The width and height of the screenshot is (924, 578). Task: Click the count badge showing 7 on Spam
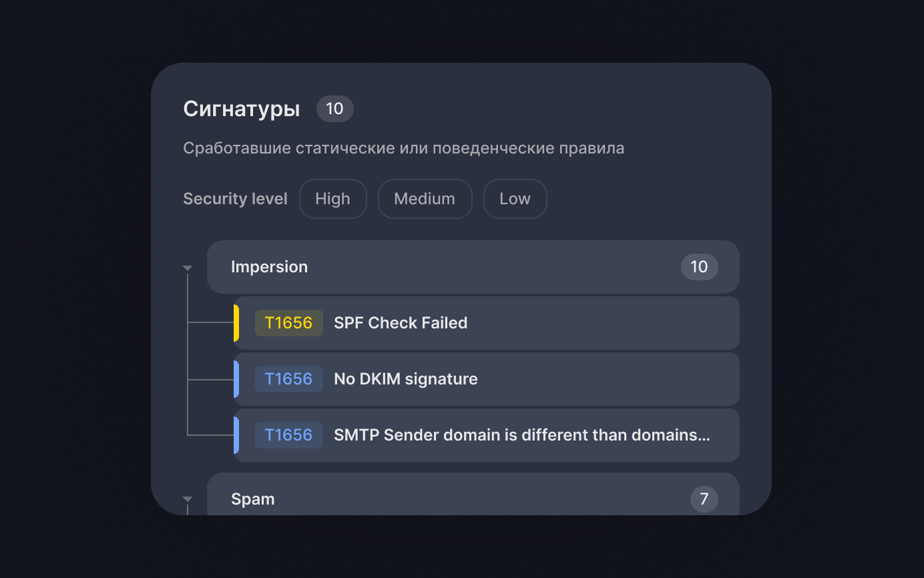pyautogui.click(x=704, y=499)
